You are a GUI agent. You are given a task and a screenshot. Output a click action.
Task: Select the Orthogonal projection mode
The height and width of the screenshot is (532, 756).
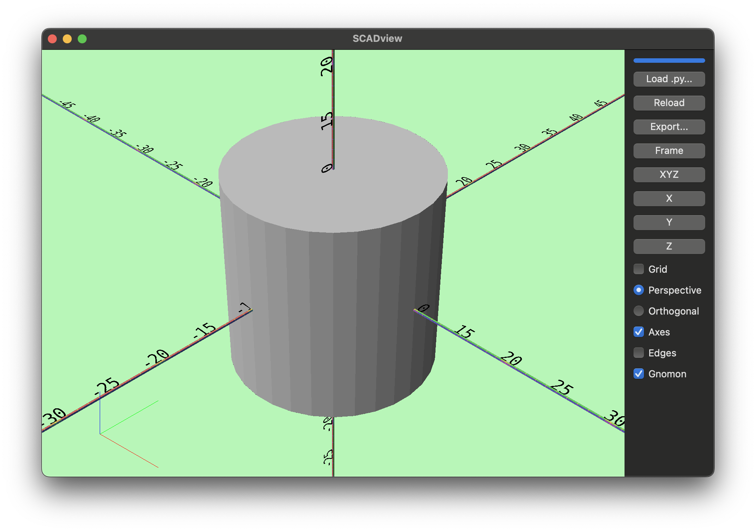click(639, 311)
